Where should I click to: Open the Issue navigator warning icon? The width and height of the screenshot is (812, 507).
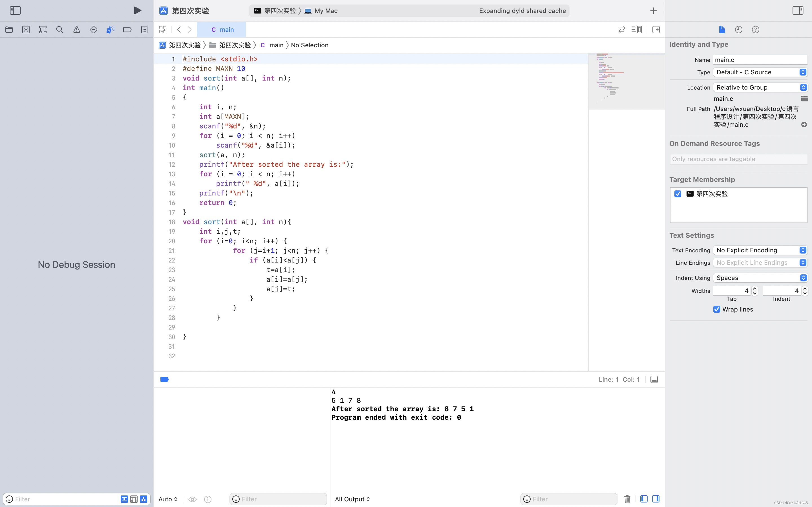point(76,30)
